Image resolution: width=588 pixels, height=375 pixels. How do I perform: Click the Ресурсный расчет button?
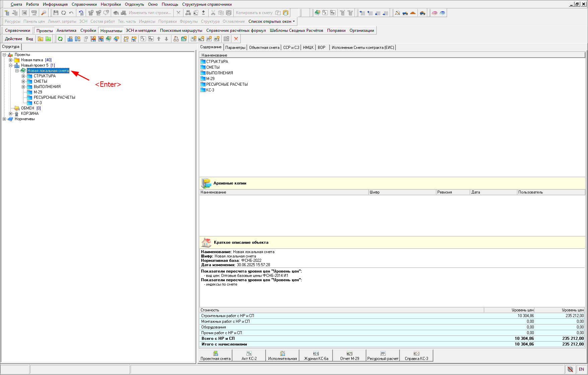tap(383, 356)
